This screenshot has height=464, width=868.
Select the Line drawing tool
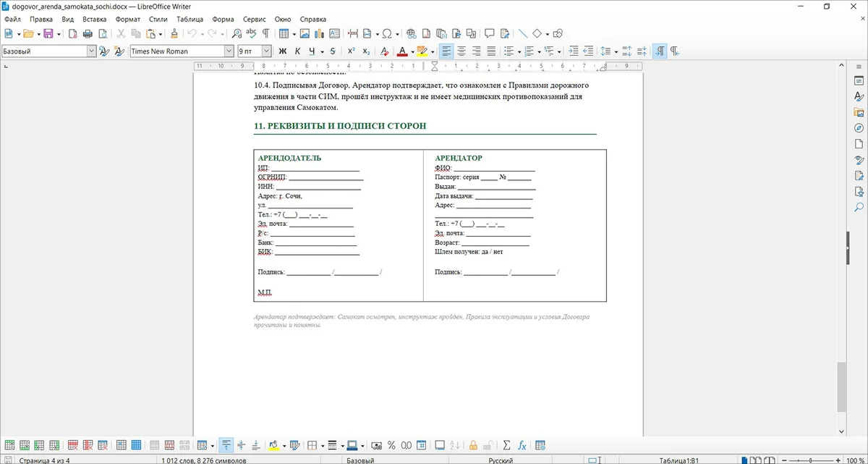[x=523, y=34]
